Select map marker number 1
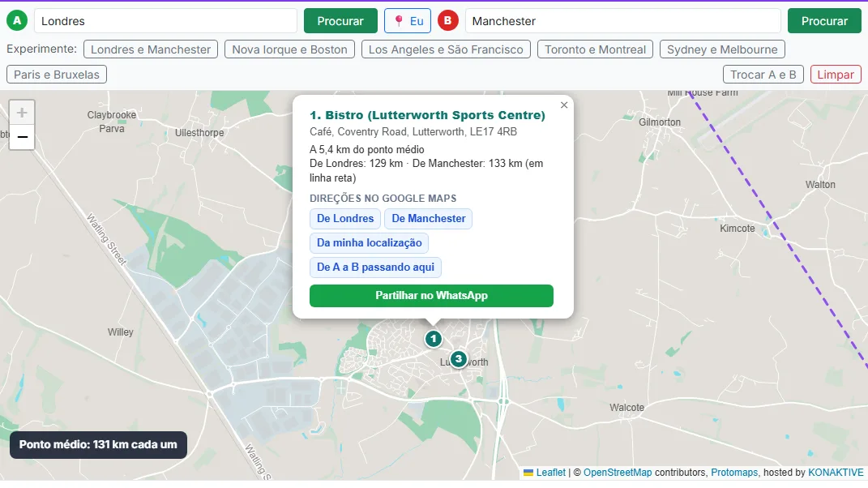 [434, 339]
